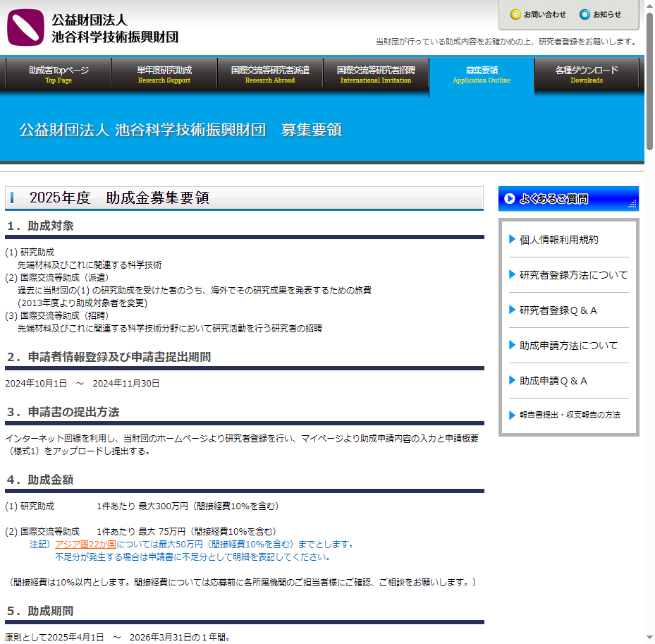Open the お知らせ news link
This screenshot has height=644, width=655.
click(606, 15)
